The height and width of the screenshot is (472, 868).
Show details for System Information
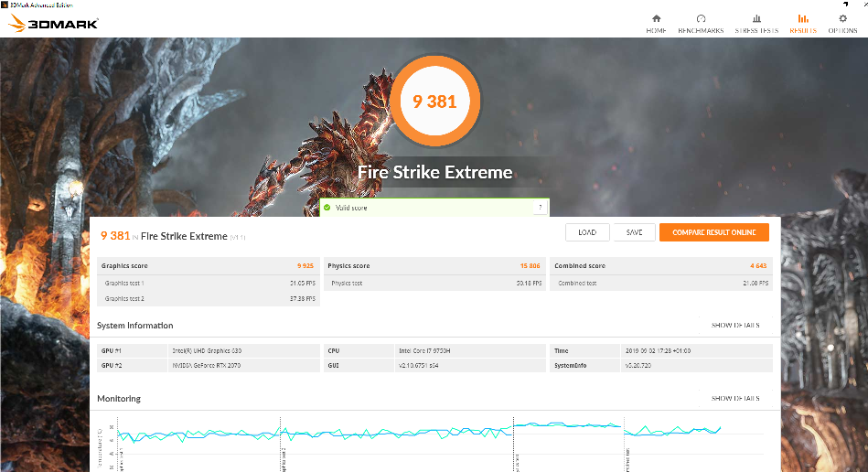coord(735,326)
